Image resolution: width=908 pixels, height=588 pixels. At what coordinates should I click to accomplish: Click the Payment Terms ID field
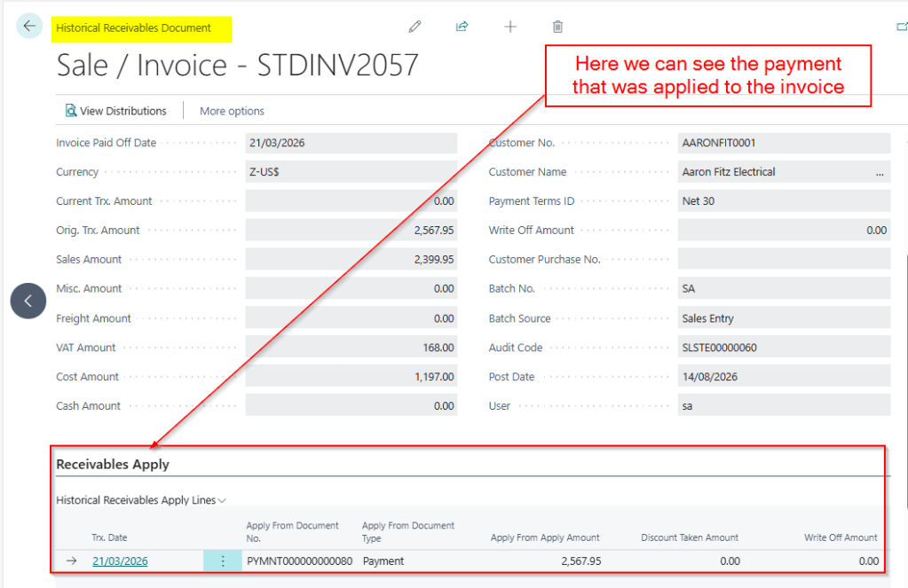pyautogui.click(x=783, y=201)
